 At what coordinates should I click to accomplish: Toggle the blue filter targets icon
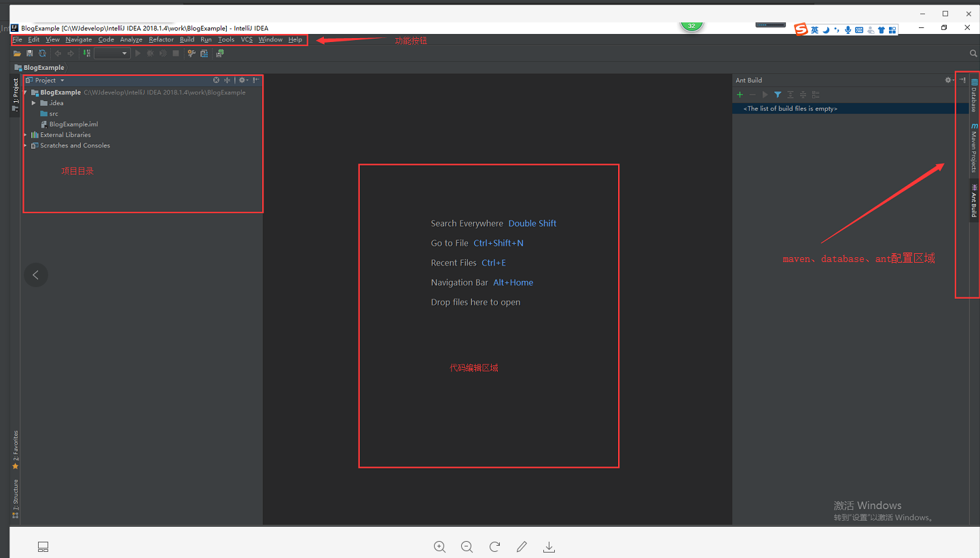coord(778,94)
